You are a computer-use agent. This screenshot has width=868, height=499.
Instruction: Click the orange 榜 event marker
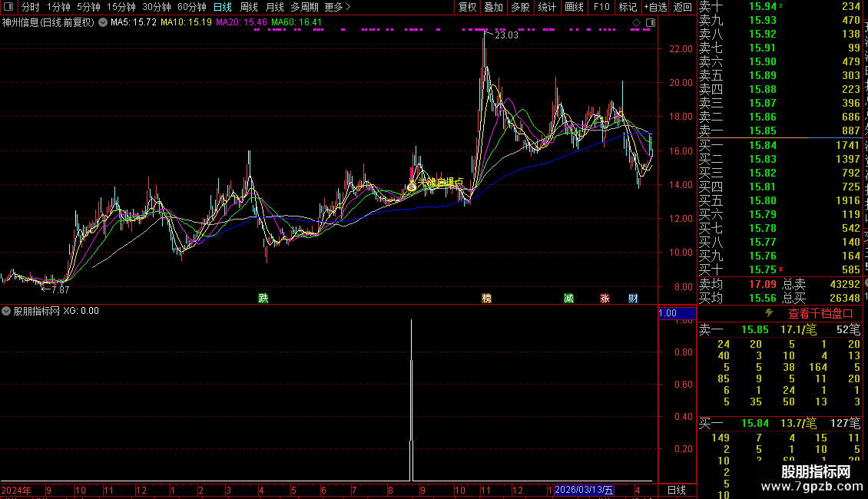pos(486,298)
